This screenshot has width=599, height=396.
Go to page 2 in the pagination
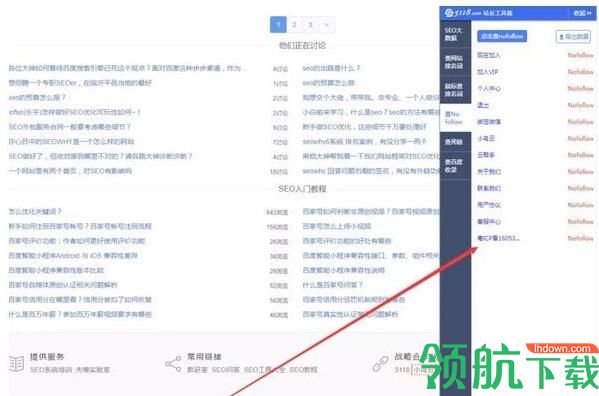coord(294,25)
